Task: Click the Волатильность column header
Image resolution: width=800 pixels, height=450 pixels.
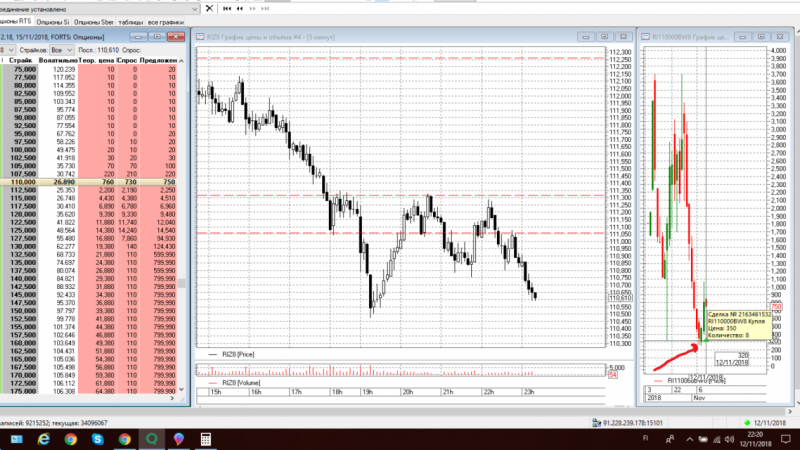Action: tap(58, 60)
